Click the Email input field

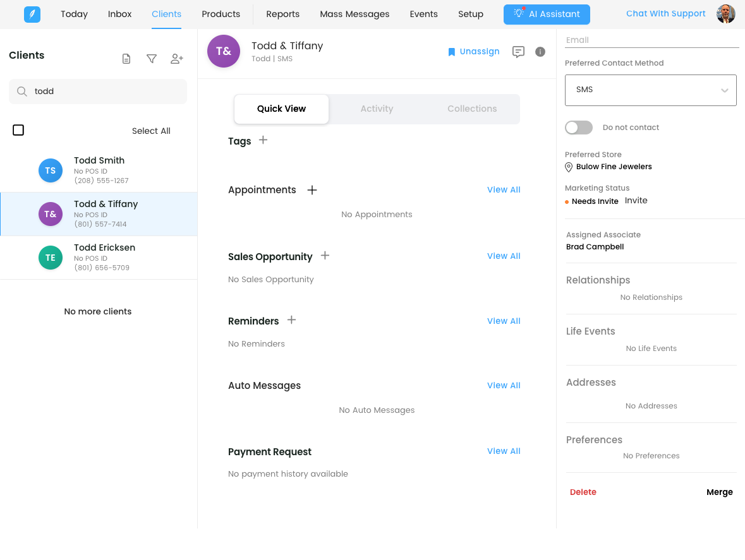point(652,40)
